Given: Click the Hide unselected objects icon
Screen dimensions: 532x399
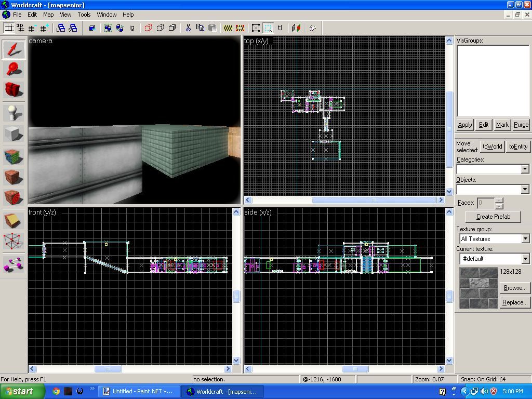Looking at the screenshot, I should click(x=160, y=28).
